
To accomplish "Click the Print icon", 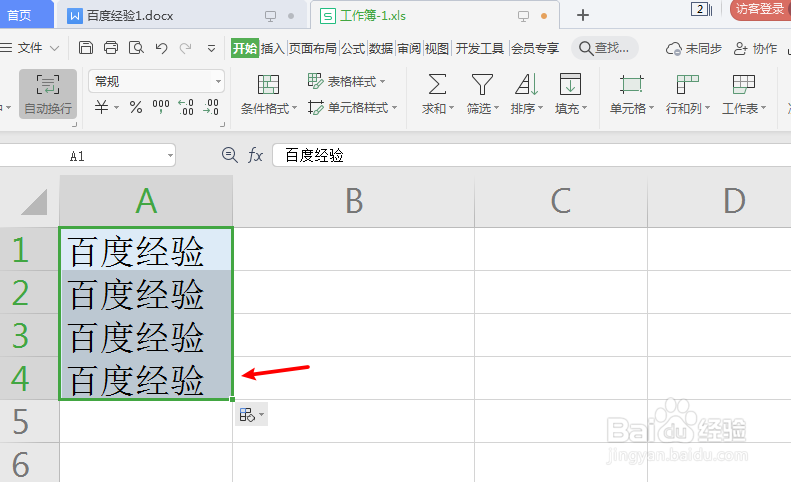I will (x=111, y=48).
